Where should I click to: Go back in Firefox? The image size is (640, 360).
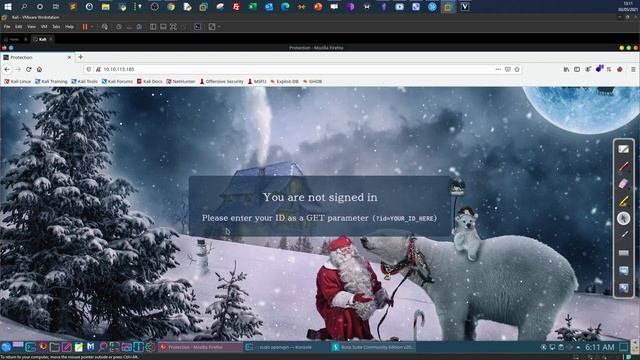pos(7,69)
